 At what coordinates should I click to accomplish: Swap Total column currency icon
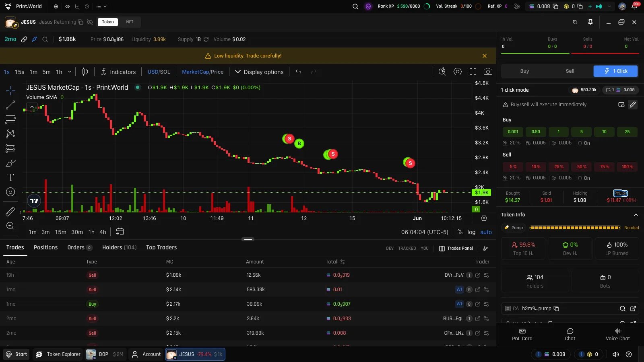click(x=343, y=262)
